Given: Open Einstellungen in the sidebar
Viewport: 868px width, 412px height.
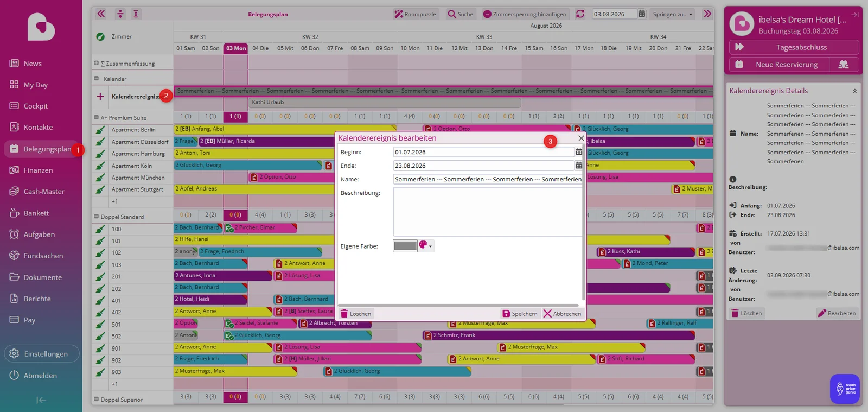Looking at the screenshot, I should tap(42, 354).
